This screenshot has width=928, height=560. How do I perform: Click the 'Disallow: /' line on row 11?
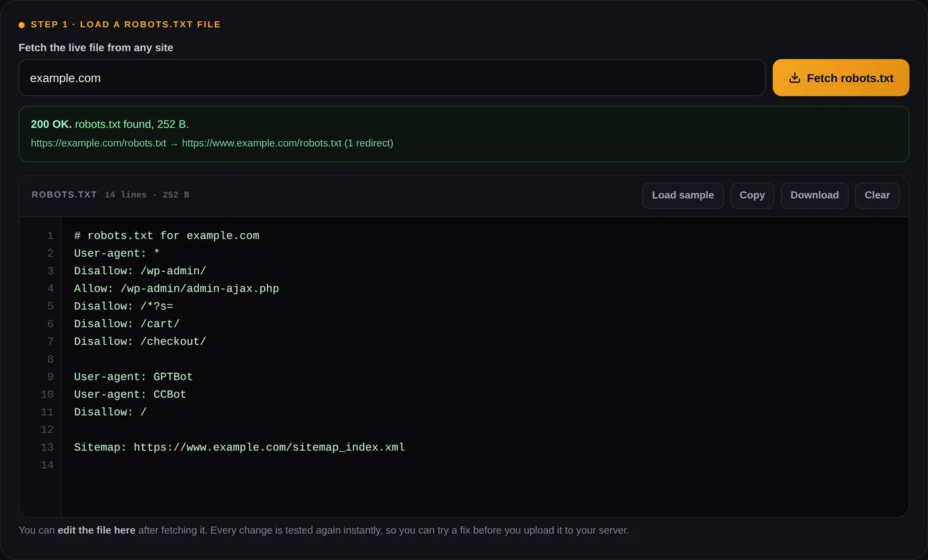coord(110,412)
